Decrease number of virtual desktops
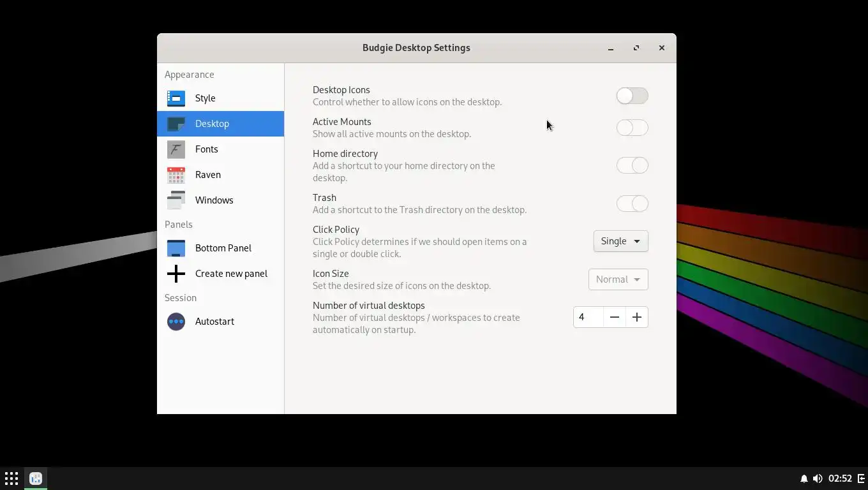This screenshot has width=868, height=490. click(x=614, y=317)
